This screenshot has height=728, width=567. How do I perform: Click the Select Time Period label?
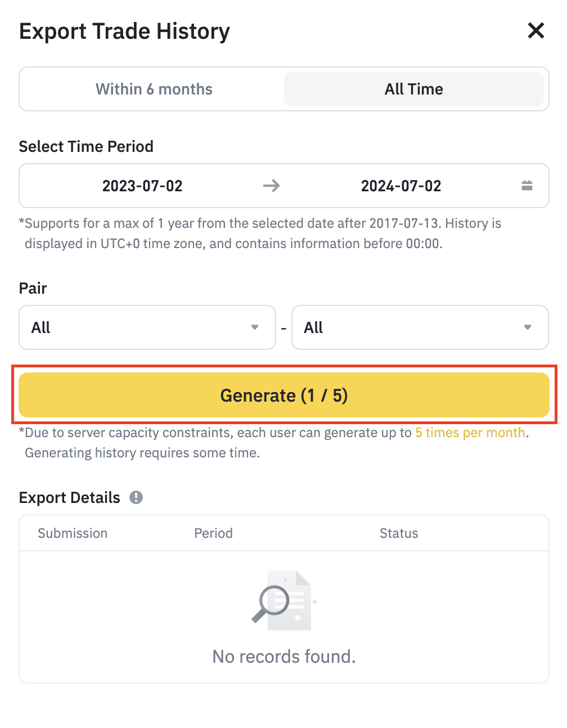click(x=86, y=146)
